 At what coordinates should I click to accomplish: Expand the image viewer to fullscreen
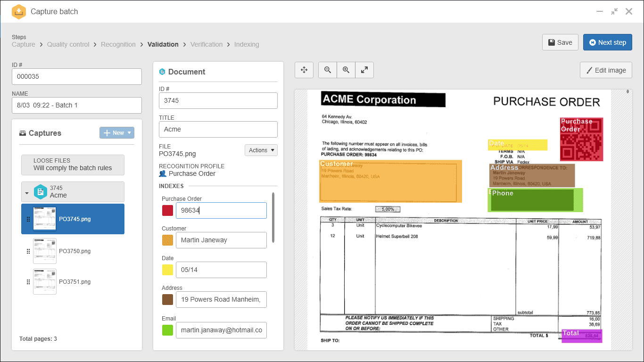pos(364,70)
